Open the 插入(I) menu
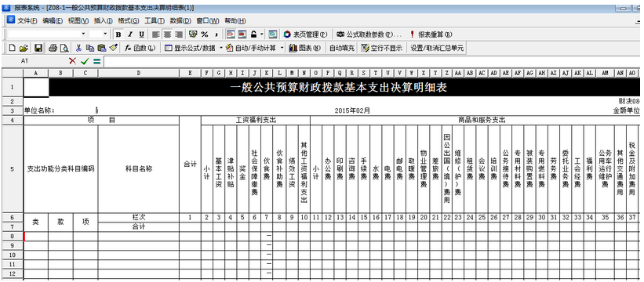Screen dimensions: 644x282 [103, 21]
